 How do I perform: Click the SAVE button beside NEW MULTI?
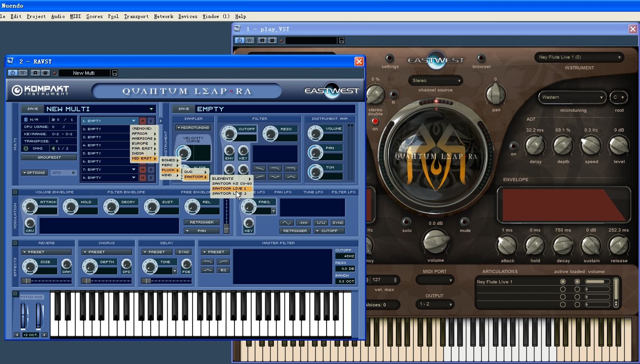point(32,109)
